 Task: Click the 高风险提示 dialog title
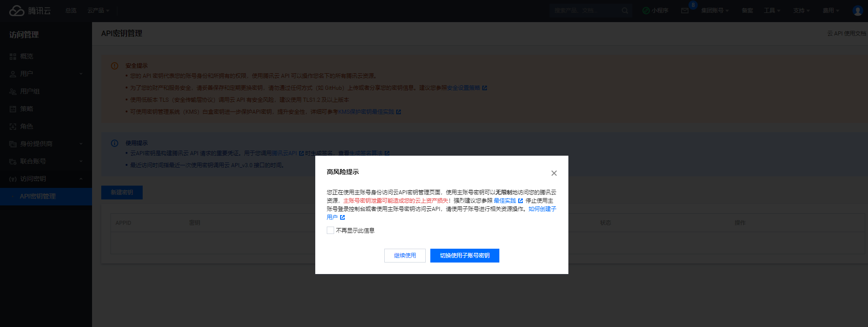(x=343, y=172)
